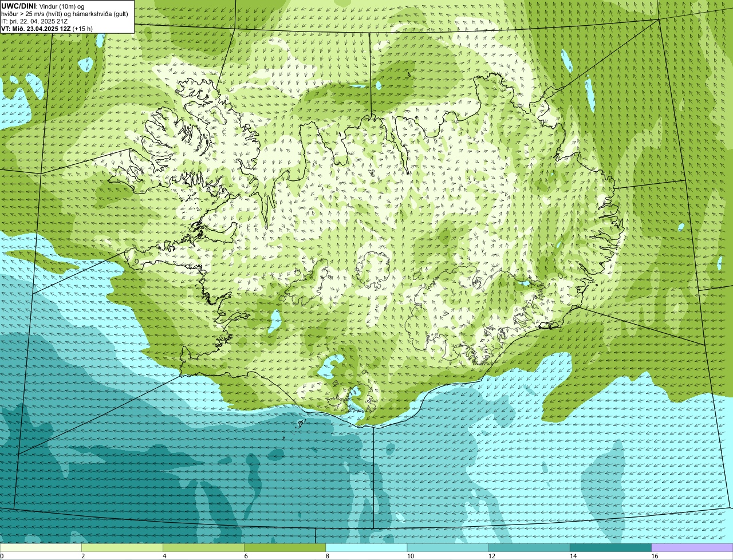Click the pale cream 0–2 m/s legend swatch
Image resolution: width=733 pixels, height=560 pixels.
point(41,548)
